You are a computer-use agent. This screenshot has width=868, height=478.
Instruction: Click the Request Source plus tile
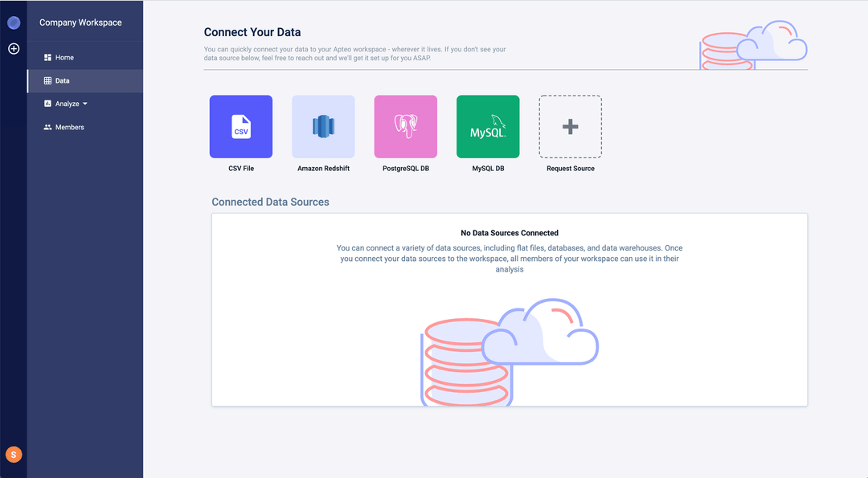(570, 127)
